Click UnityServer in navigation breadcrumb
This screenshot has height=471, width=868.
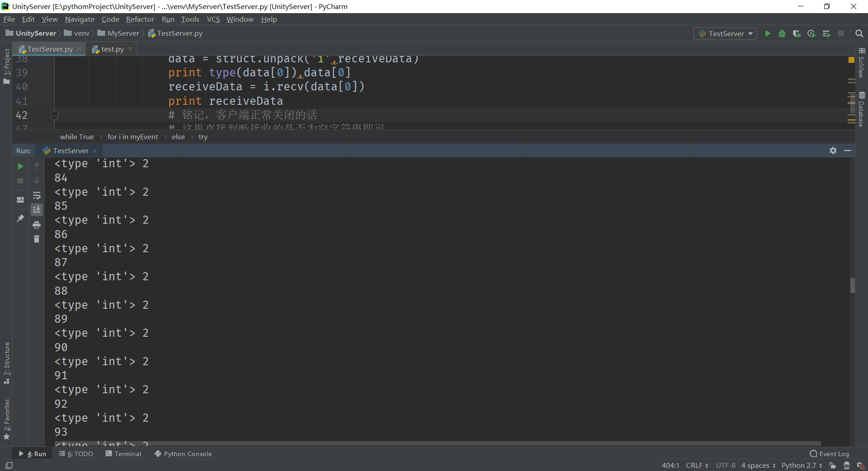click(31, 33)
